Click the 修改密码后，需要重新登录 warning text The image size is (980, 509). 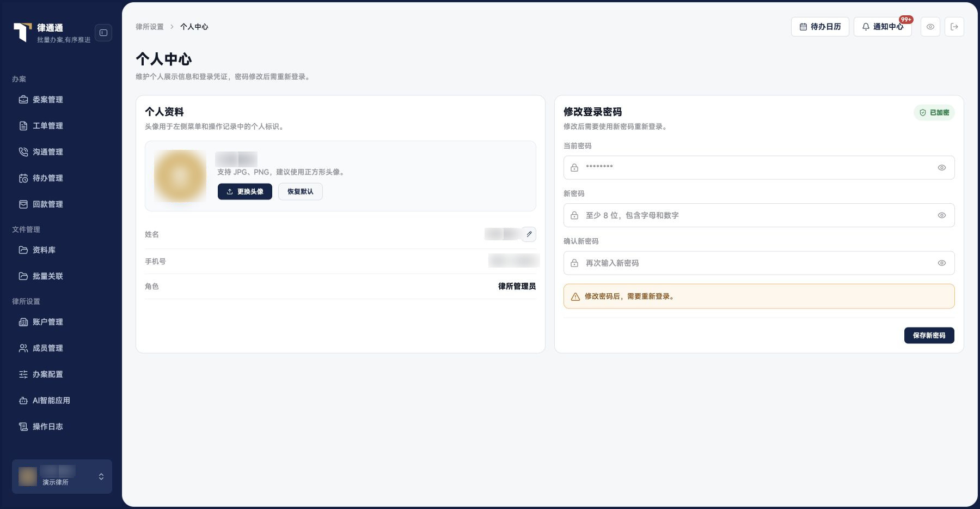click(630, 296)
